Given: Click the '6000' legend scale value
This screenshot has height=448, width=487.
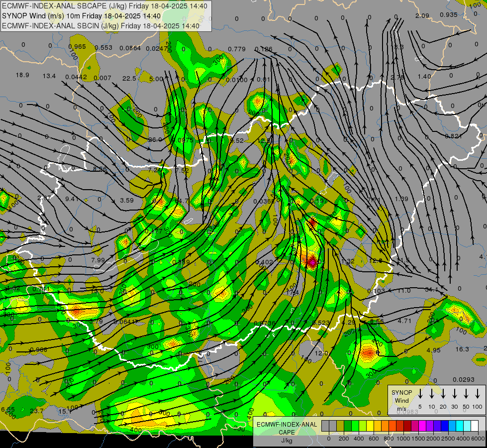Looking at the screenshot, I should click(x=478, y=439).
